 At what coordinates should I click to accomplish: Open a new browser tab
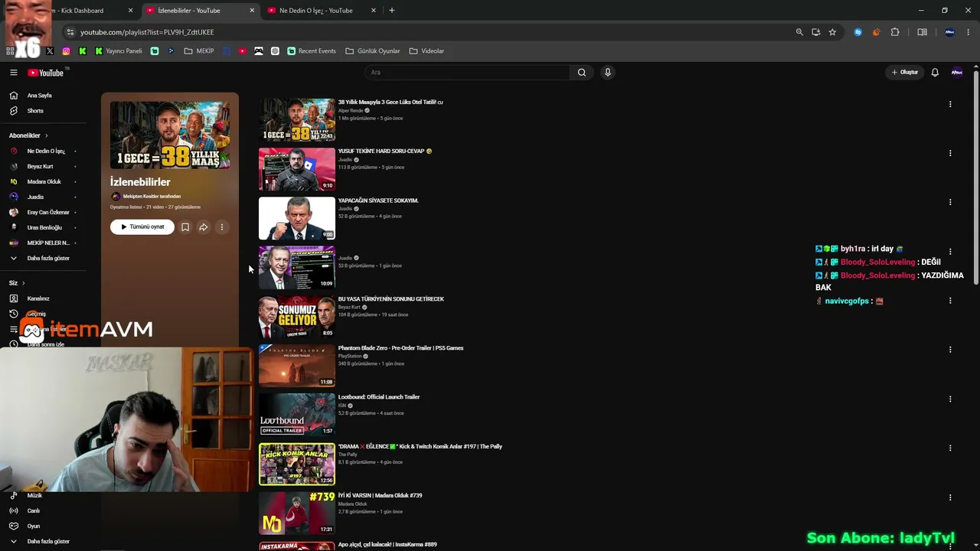[392, 11]
